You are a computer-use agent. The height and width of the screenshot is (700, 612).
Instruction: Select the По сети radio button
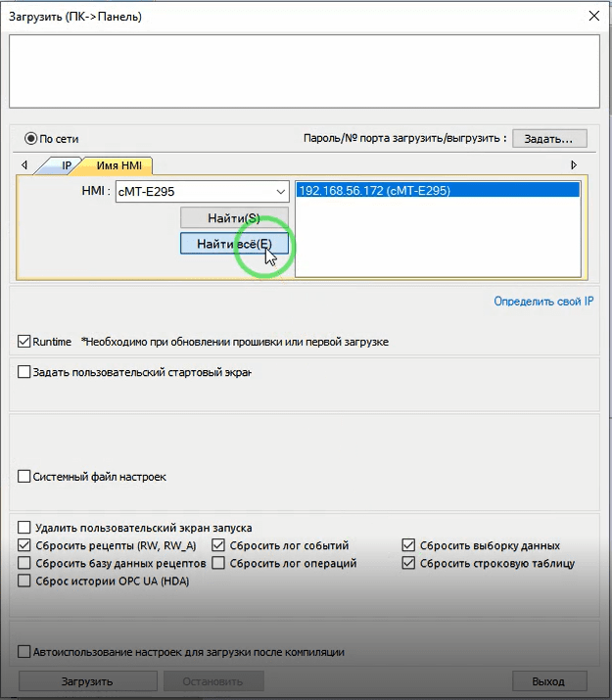pos(30,139)
